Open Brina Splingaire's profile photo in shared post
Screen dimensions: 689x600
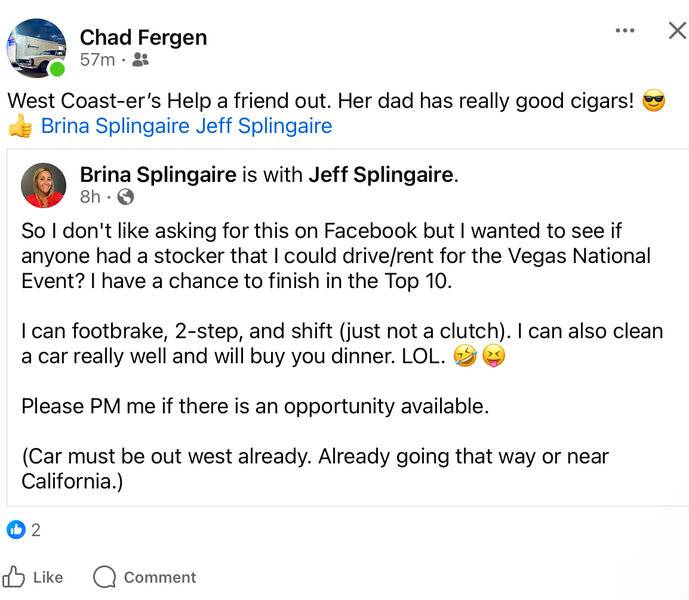pos(44,185)
